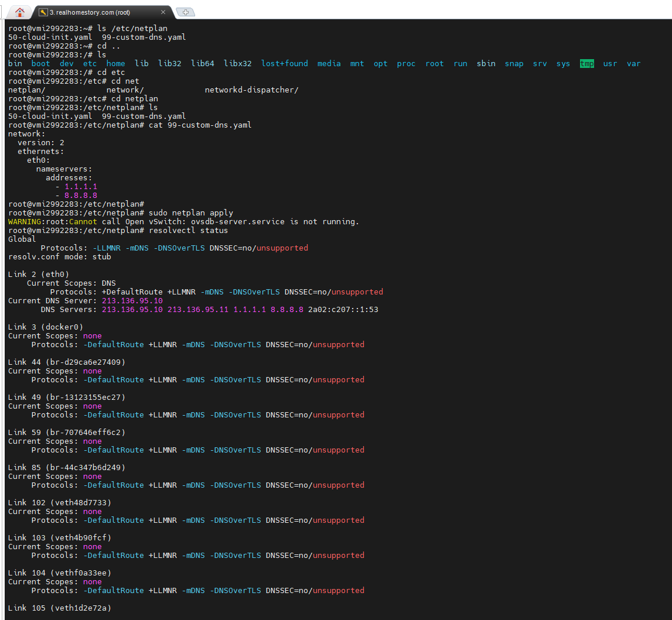The height and width of the screenshot is (620, 672).
Task: Click the 'nameservers:' YAML key
Action: pos(64,169)
